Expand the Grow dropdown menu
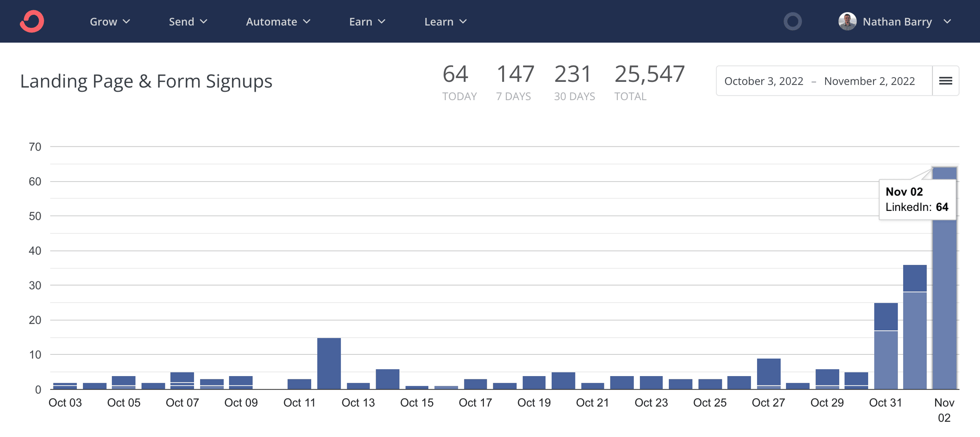The width and height of the screenshot is (980, 437). pyautogui.click(x=109, y=22)
